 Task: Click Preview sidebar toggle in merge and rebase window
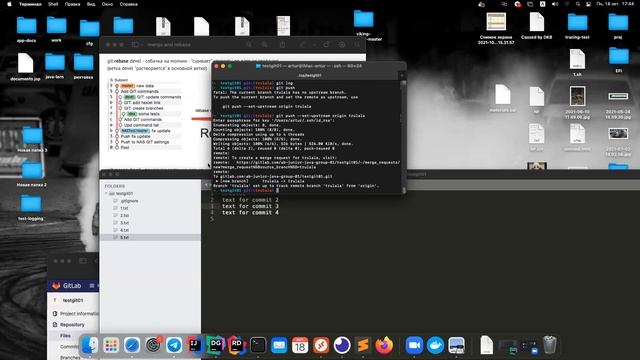click(x=135, y=44)
